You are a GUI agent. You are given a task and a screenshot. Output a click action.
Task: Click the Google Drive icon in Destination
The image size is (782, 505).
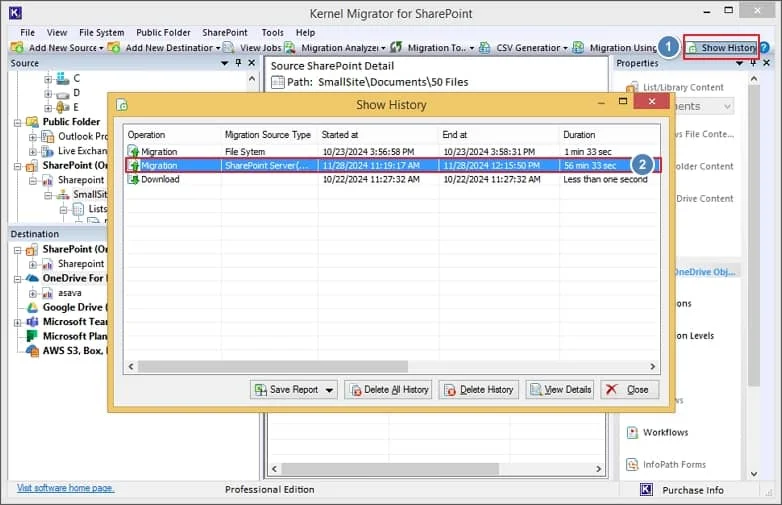[32, 307]
